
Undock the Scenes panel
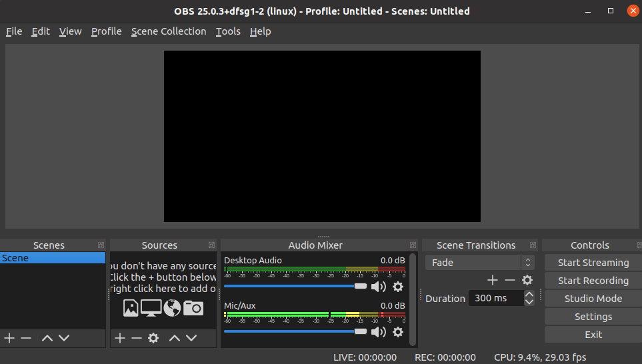coord(101,245)
